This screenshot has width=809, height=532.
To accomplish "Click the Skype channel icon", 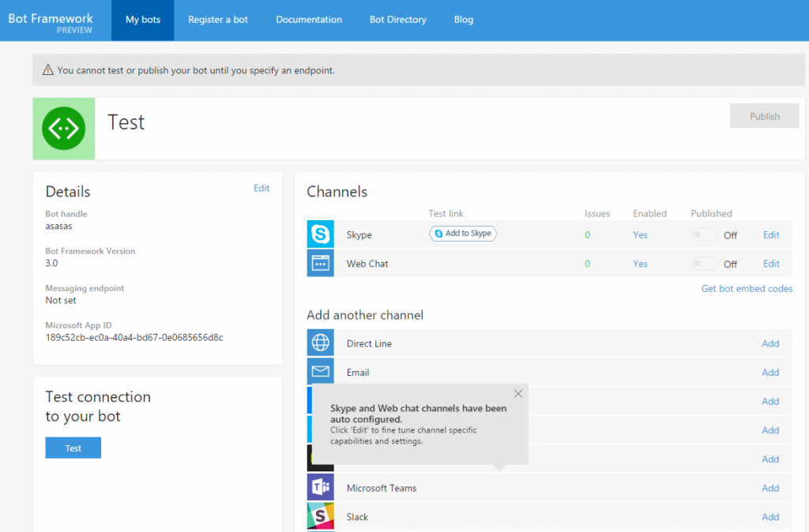I will (321, 234).
